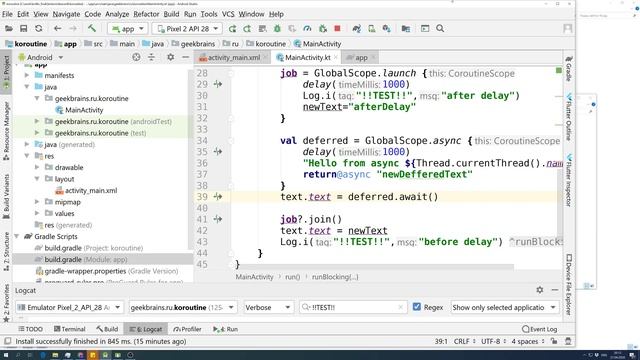The image size is (640, 360).
Task: Stop the running app with red square
Action: point(337,29)
